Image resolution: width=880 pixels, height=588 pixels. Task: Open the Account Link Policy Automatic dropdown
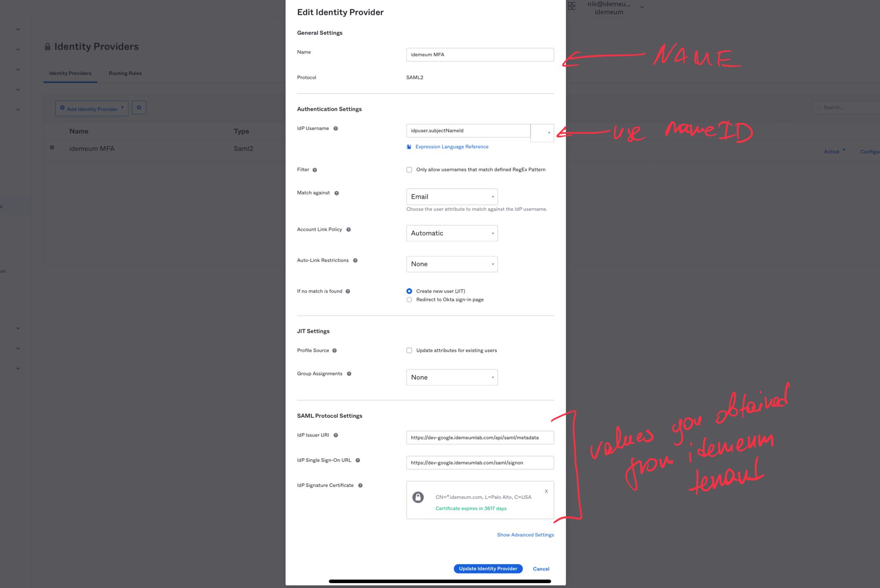(x=452, y=233)
